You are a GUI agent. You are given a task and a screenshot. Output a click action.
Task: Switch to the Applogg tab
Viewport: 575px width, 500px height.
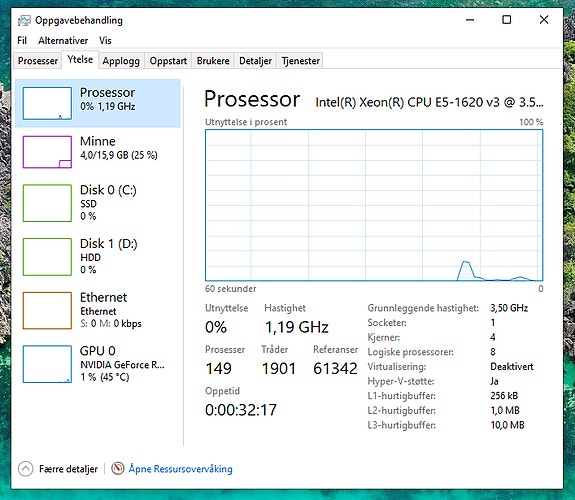121,61
